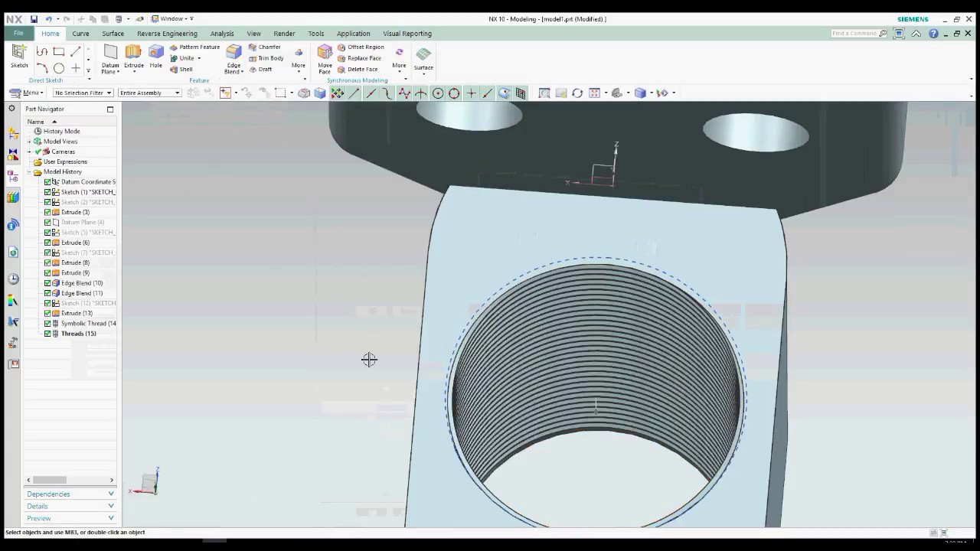Screen dimensions: 980x551
Task: Switch to the Analysis ribbon tab
Action: 222,34
